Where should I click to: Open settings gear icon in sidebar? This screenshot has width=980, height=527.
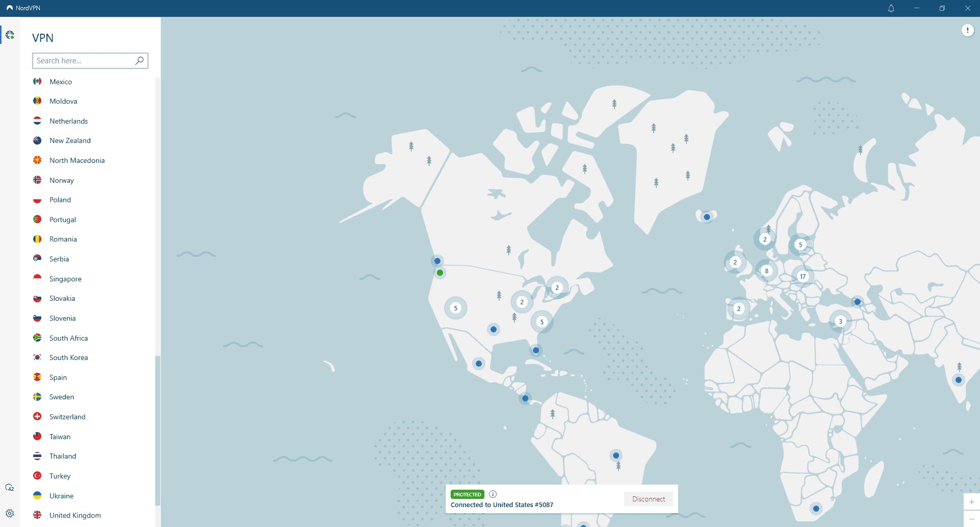coord(10,513)
